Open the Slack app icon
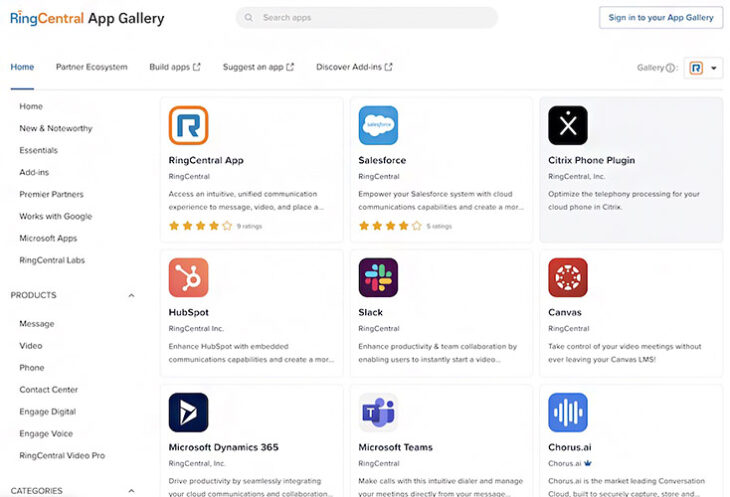 [378, 278]
